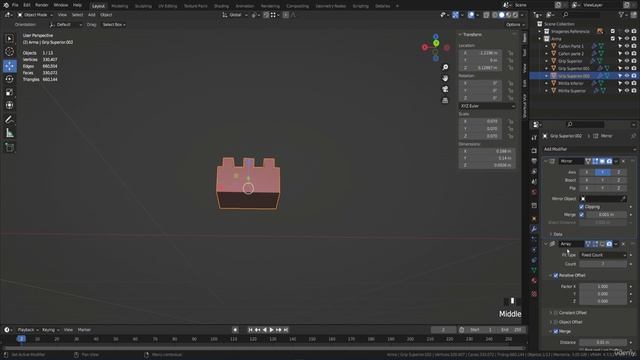640x360 pixels.
Task: Open the Physics properties tab icon
Action: (x=534, y=249)
